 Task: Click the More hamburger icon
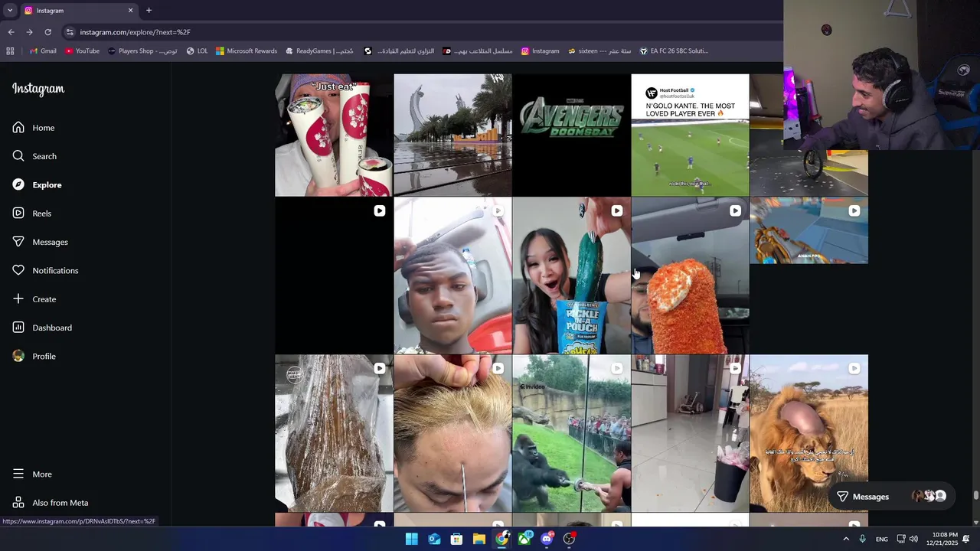pos(18,474)
